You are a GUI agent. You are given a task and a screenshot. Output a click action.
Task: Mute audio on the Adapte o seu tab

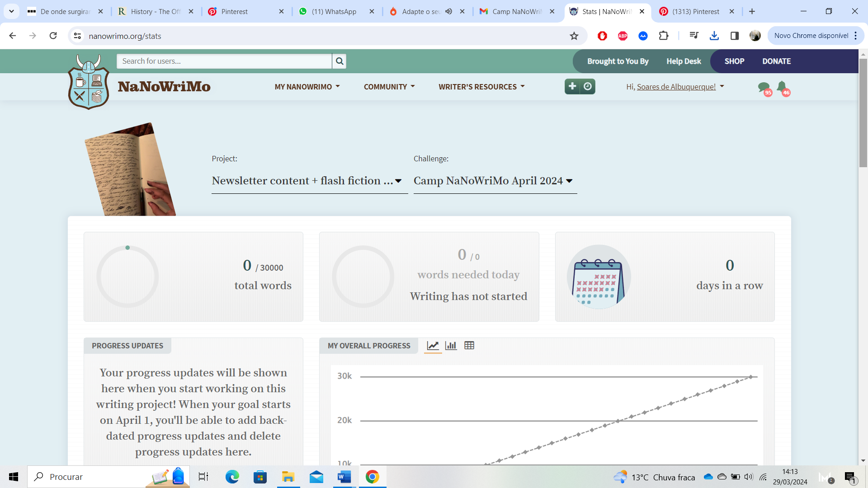coord(448,11)
